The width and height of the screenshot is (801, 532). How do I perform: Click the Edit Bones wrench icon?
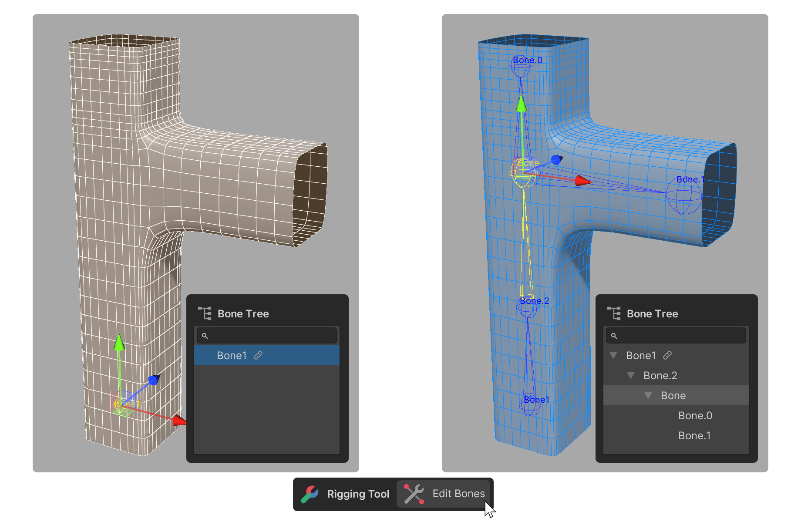tap(414, 494)
